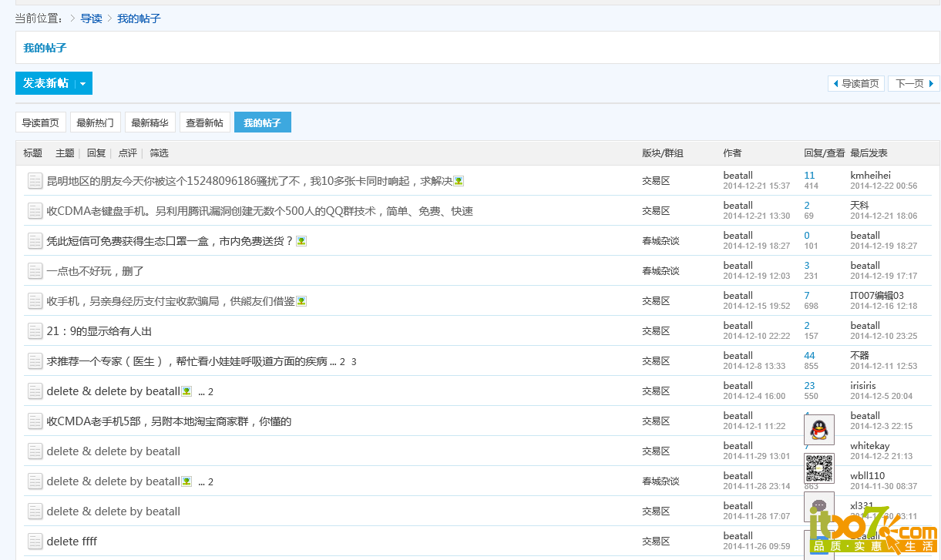This screenshot has height=560, width=941.
Task: Click 春城杂谈 link on 一点也不好玩 row
Action: 660,271
